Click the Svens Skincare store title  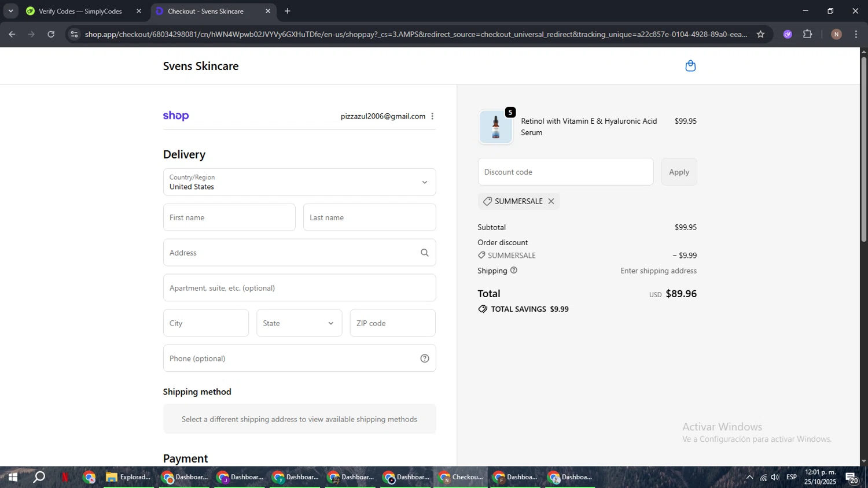(x=201, y=66)
